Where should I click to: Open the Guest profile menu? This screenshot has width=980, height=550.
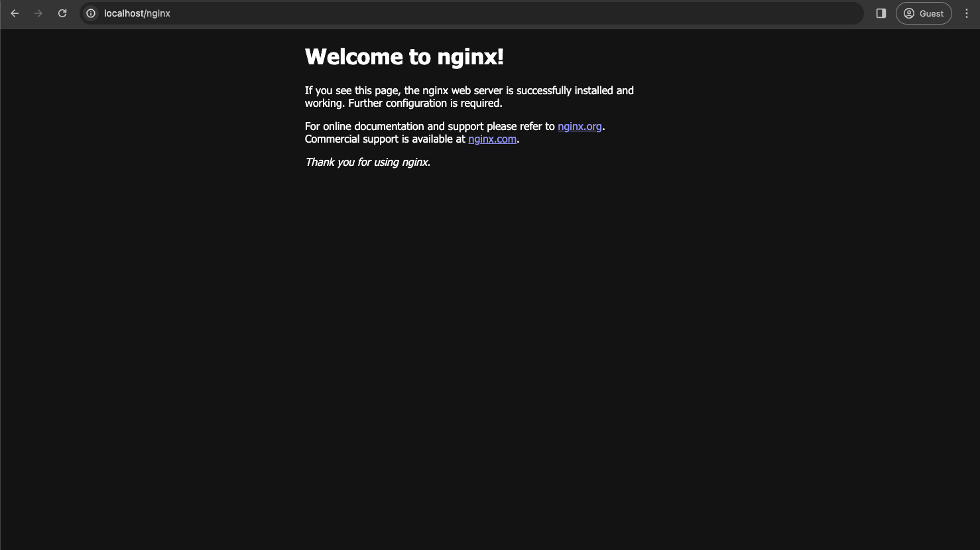(x=924, y=13)
